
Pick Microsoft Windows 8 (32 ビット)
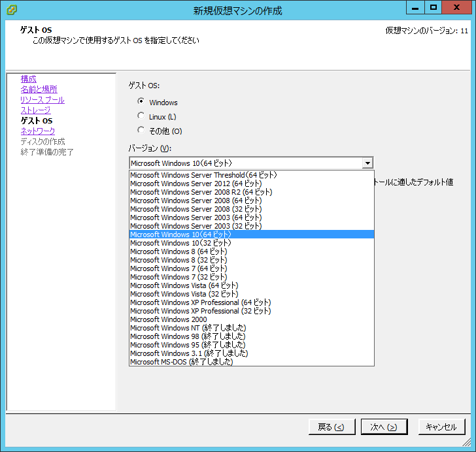(x=252, y=260)
